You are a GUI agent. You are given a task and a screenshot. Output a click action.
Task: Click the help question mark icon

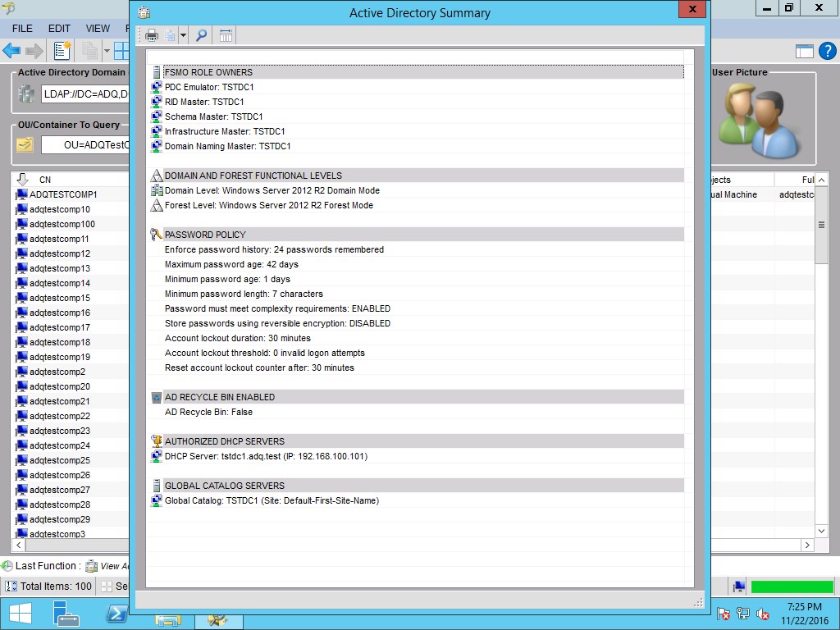click(x=828, y=51)
